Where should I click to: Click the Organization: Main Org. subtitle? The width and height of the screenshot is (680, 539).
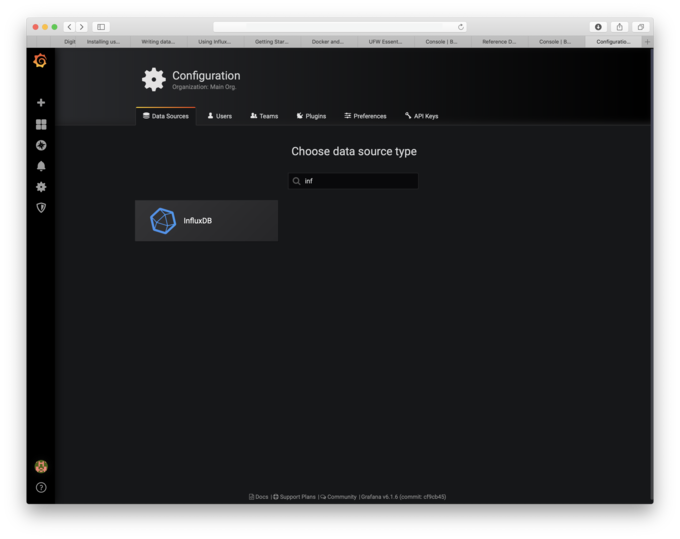[204, 87]
